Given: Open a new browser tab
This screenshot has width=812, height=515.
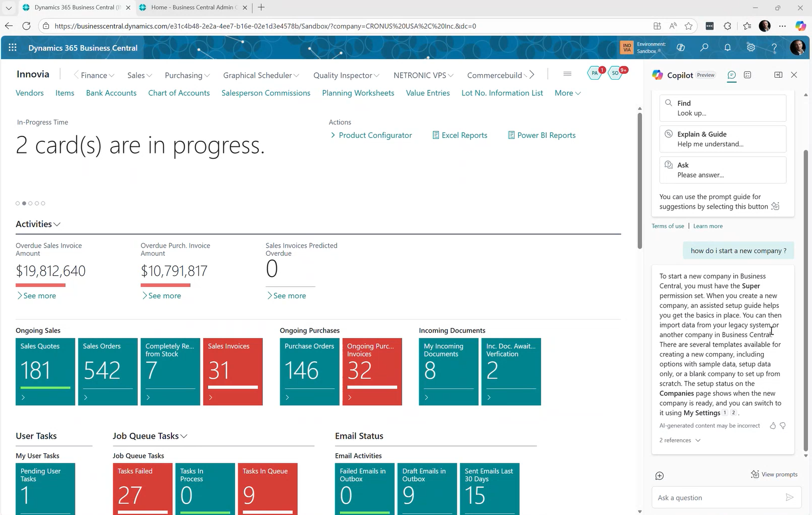Looking at the screenshot, I should click(261, 8).
